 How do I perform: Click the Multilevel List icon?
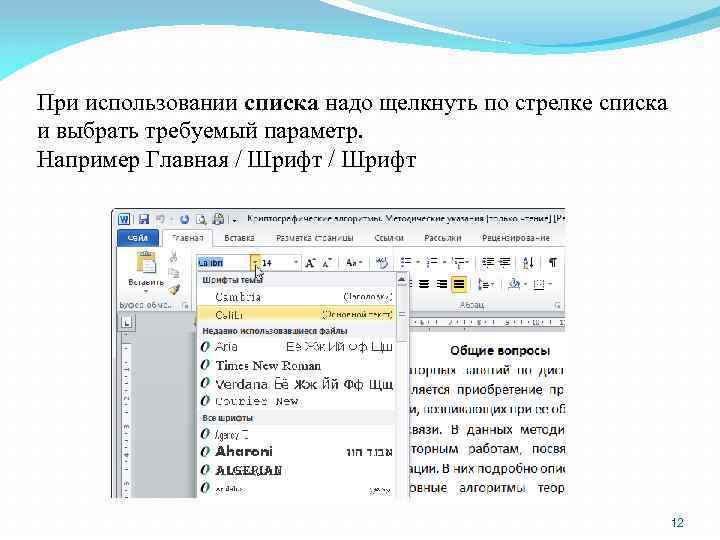coord(458,262)
